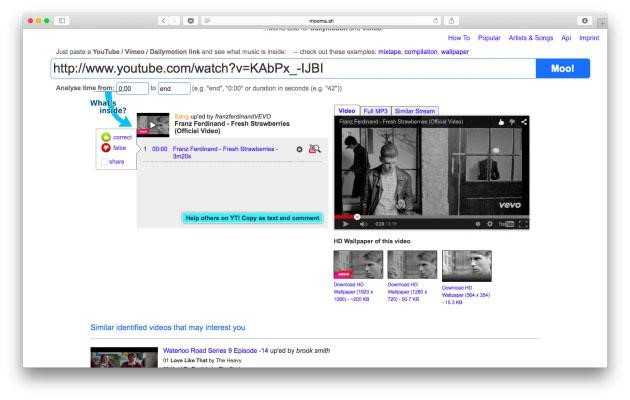Click the reload icon in address bar
Image resolution: width=630 pixels, height=400 pixels.
pyautogui.click(x=436, y=20)
